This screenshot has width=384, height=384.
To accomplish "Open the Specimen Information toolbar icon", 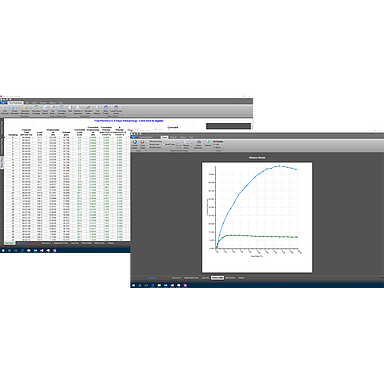I will pyautogui.click(x=25, y=110).
